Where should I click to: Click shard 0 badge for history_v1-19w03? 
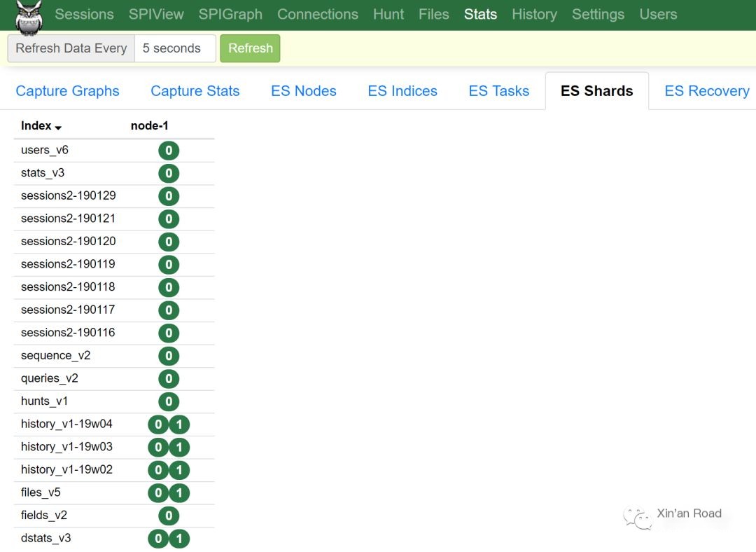pyautogui.click(x=158, y=448)
